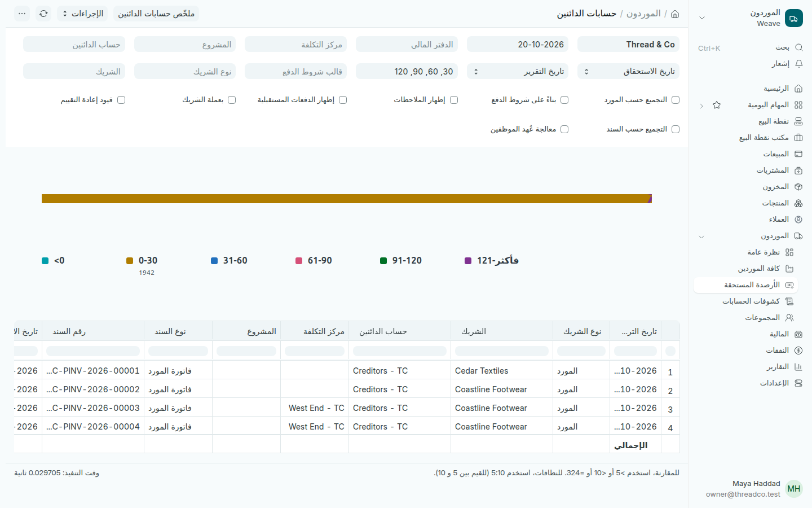Click the star favorite icon beside المهام اليومية
The image size is (812, 508).
(x=717, y=105)
